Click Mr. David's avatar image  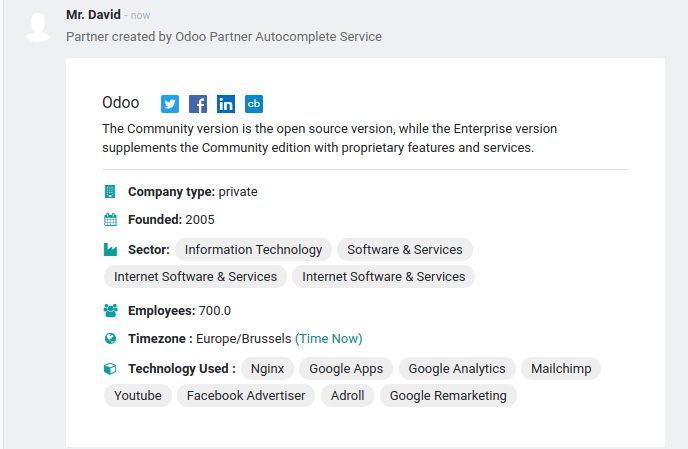click(38, 27)
